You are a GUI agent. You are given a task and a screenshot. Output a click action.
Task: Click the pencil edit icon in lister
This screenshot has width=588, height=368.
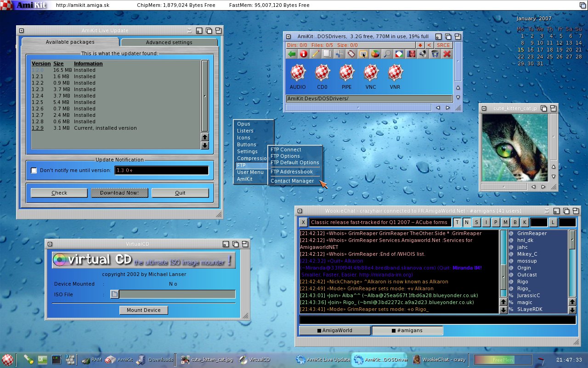pyautogui.click(x=316, y=54)
